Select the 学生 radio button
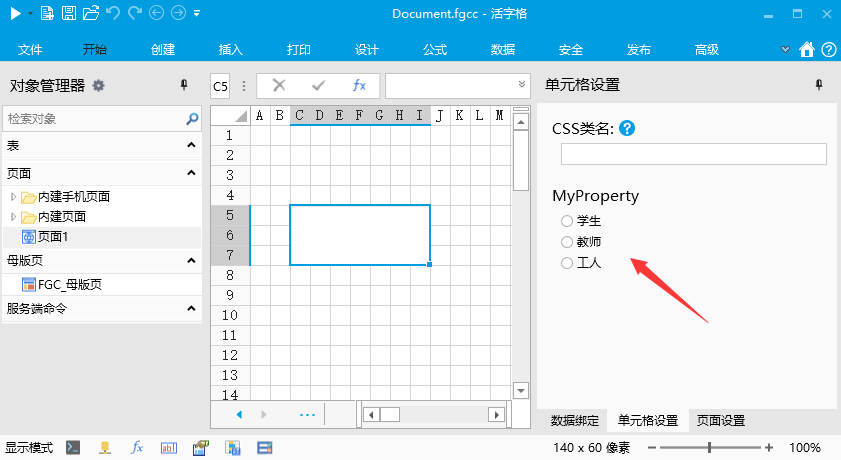This screenshot has width=841, height=460. [x=567, y=221]
